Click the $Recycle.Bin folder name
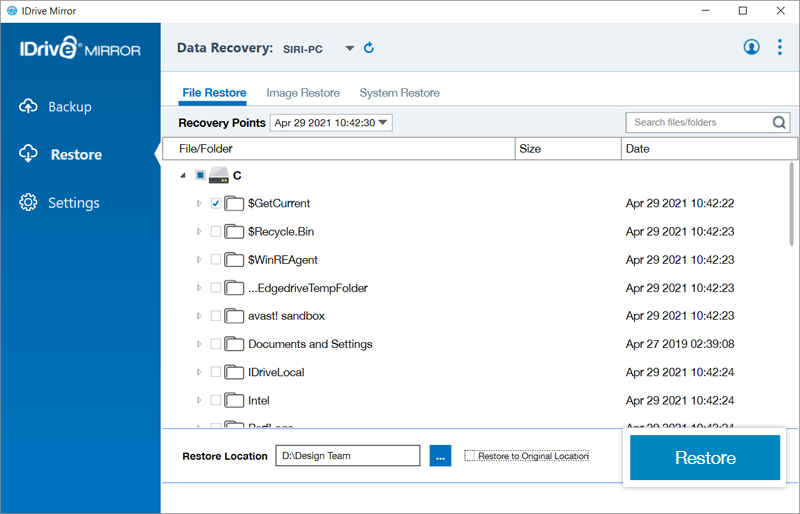This screenshot has height=514, width=800. click(281, 232)
